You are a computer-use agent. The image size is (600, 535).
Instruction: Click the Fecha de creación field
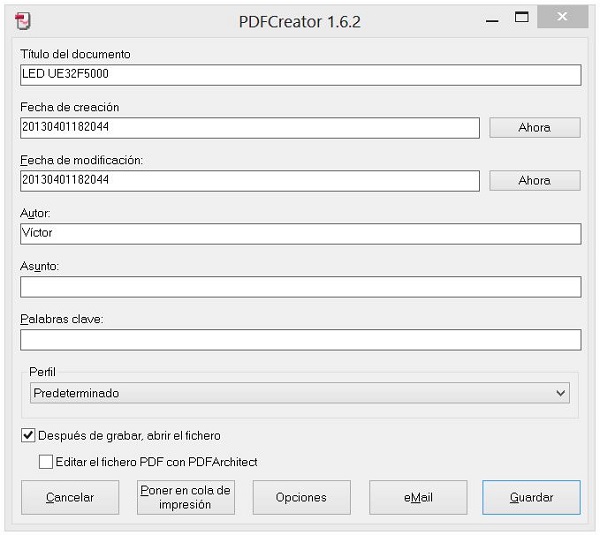[249, 128]
